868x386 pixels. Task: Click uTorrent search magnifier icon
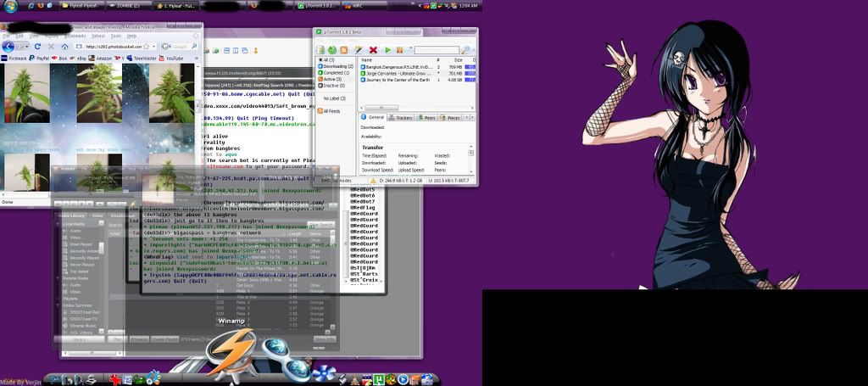point(465,50)
